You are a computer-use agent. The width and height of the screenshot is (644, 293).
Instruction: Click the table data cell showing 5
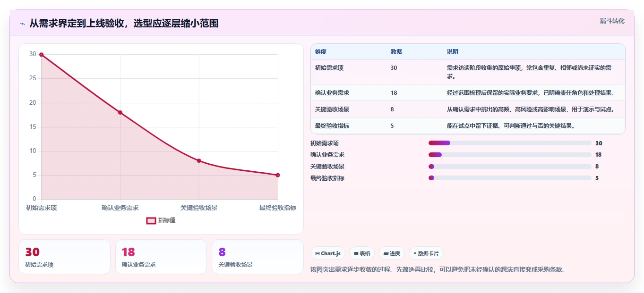pos(393,126)
